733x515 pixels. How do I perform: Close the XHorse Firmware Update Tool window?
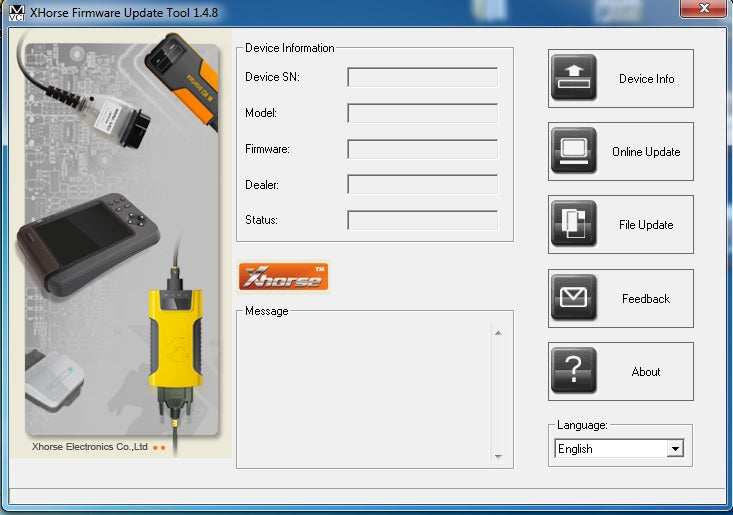coord(704,8)
